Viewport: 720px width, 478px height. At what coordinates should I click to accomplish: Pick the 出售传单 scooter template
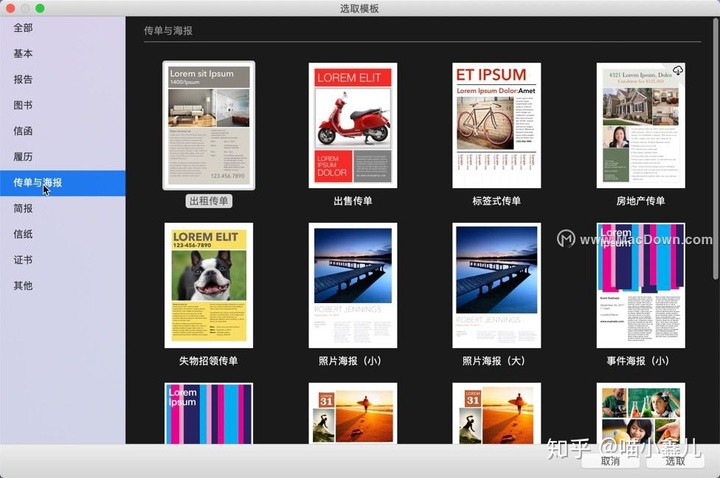(353, 125)
